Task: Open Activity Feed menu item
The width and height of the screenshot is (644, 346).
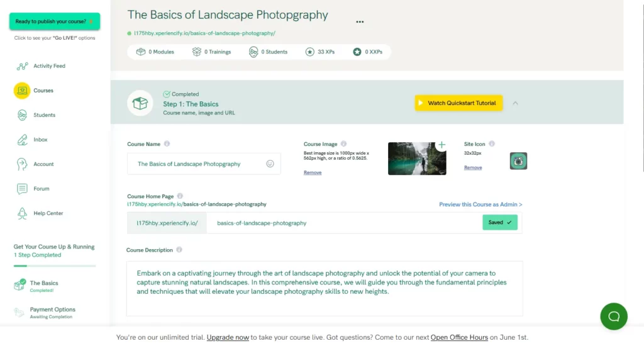Action: 49,66
